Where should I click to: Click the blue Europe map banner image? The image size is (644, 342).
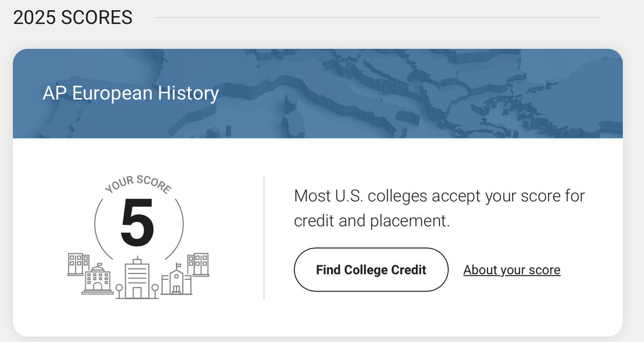318,93
